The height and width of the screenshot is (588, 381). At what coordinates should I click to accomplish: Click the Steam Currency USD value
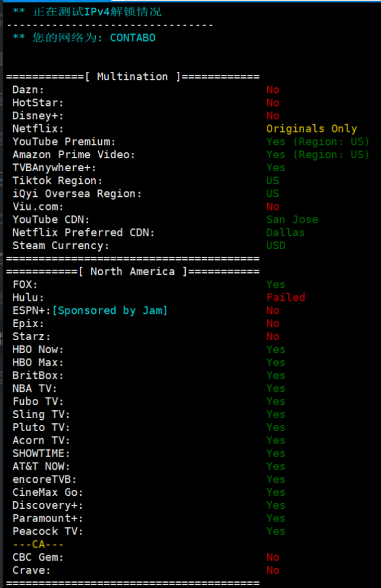click(x=276, y=246)
